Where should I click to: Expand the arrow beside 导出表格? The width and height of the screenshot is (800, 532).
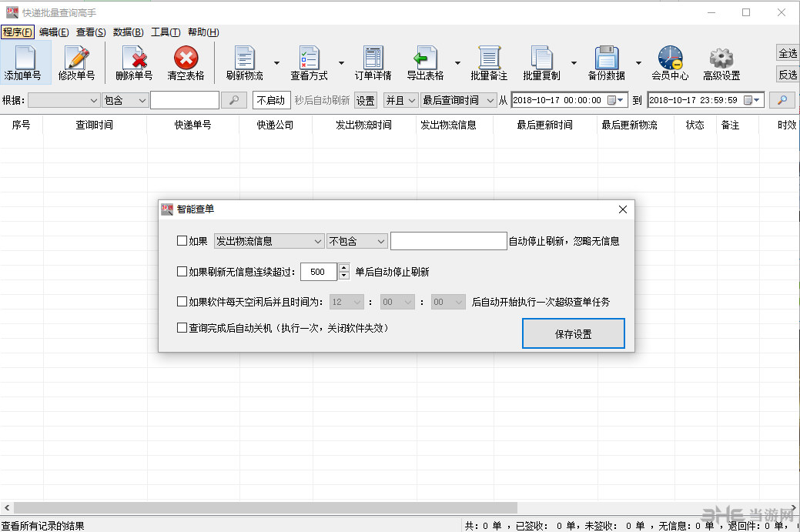(x=457, y=62)
